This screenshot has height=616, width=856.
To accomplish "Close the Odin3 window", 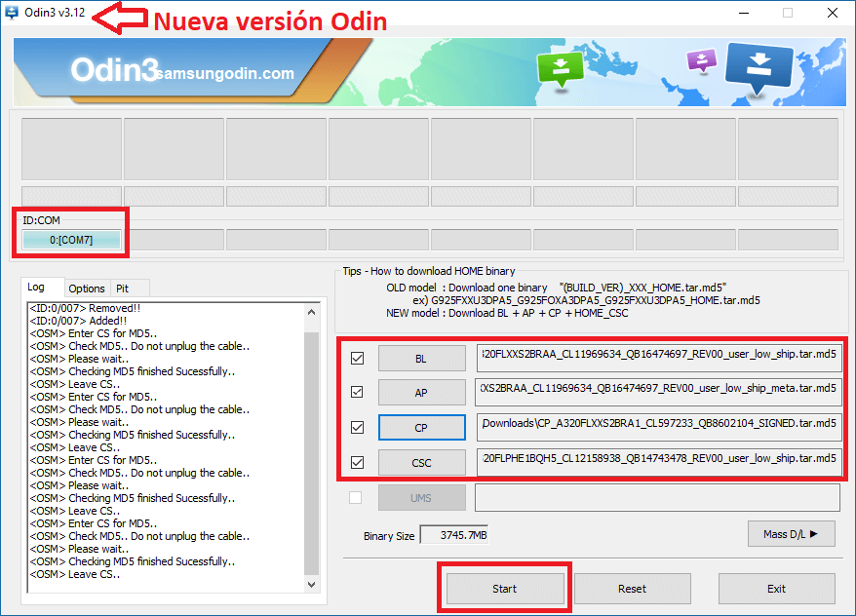I will tap(832, 13).
